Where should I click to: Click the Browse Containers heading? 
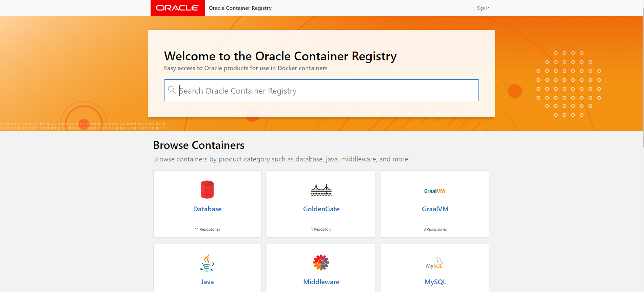pos(199,145)
